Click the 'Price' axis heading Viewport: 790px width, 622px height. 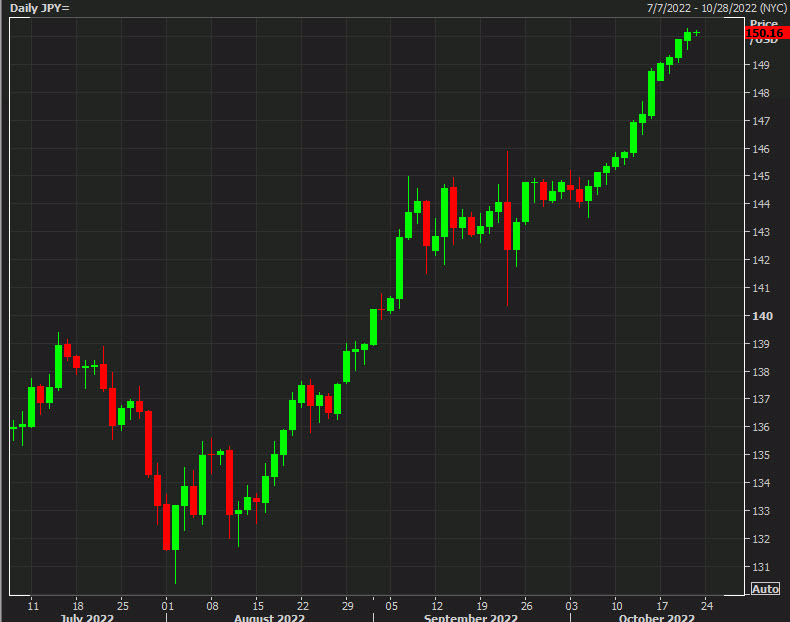tap(764, 23)
